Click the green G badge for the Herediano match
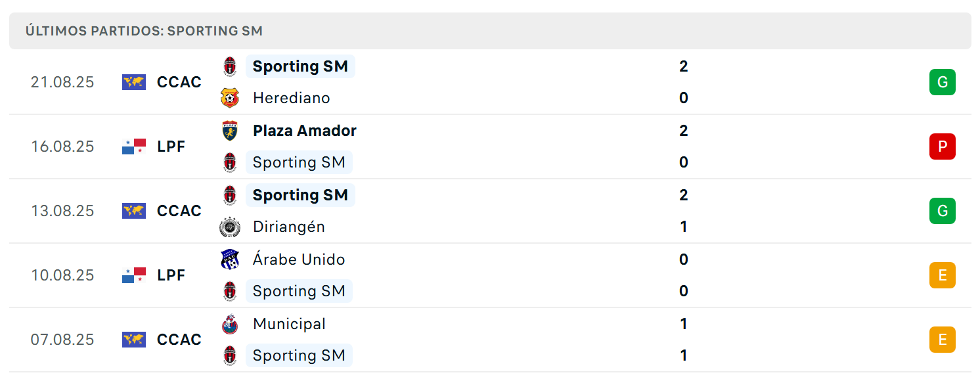The image size is (980, 381). (943, 82)
